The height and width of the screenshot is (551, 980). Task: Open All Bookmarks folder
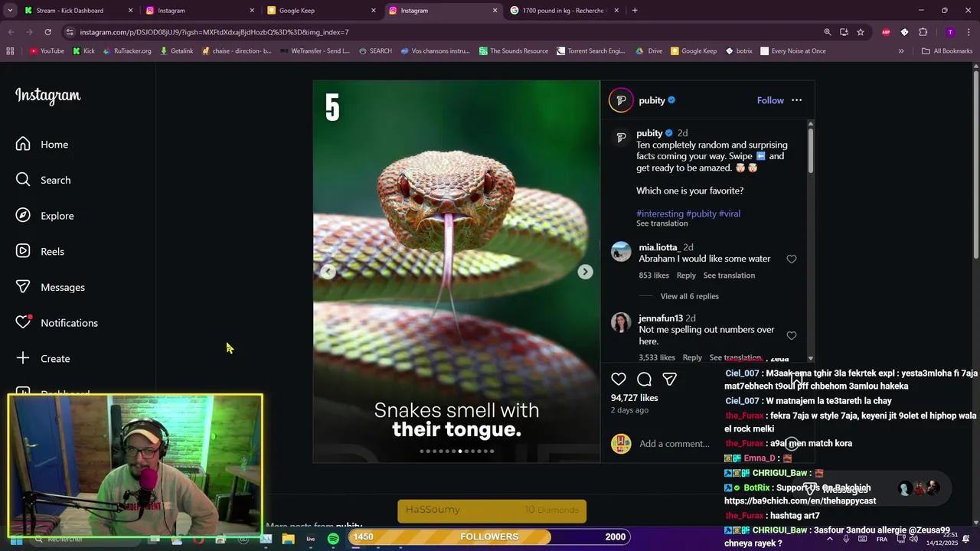coord(947,51)
